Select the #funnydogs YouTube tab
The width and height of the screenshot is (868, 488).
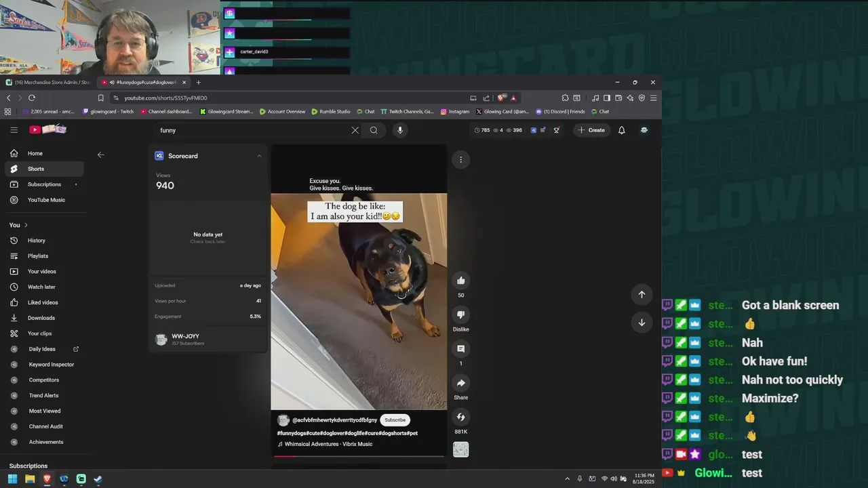pos(142,82)
